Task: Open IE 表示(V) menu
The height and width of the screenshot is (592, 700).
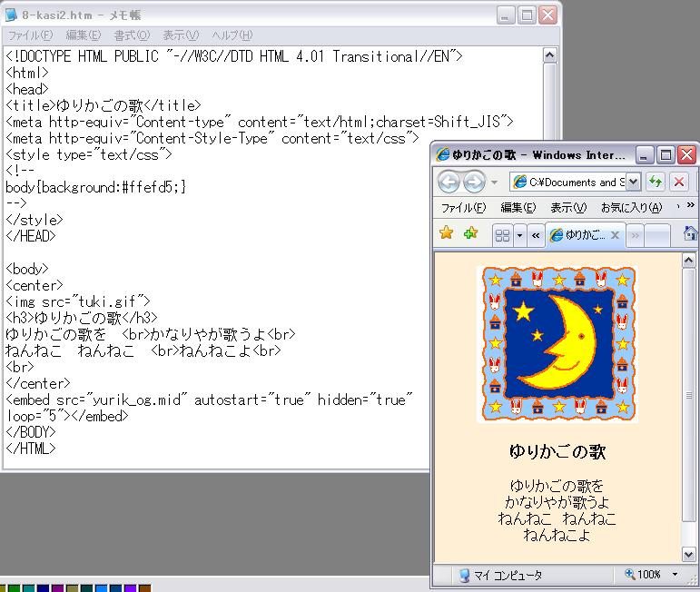Action: [568, 208]
